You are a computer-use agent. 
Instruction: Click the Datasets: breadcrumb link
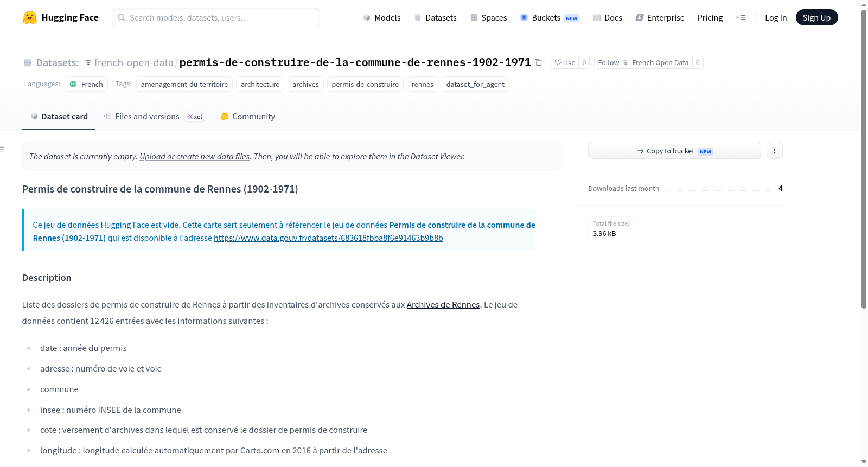click(x=58, y=62)
